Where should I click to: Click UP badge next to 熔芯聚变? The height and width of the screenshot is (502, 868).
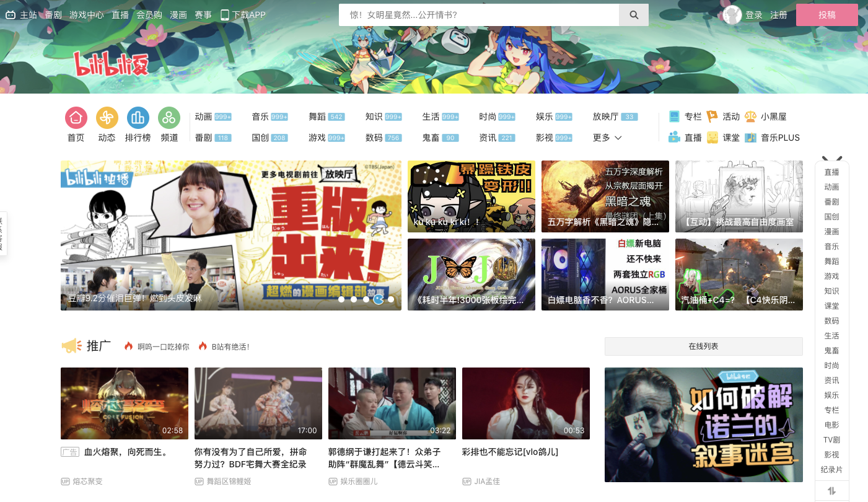65,482
